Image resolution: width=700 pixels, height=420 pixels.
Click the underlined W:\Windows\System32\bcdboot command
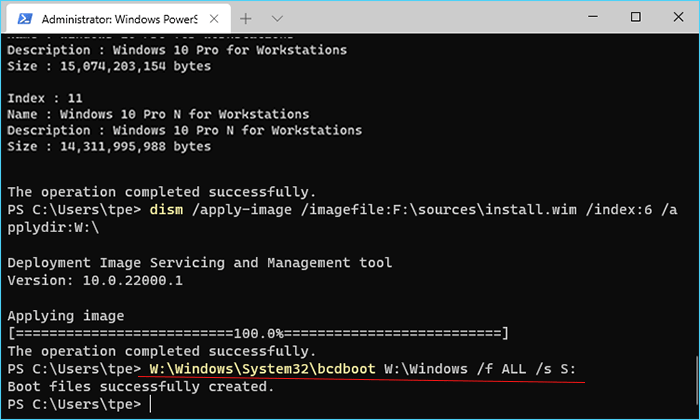tap(262, 369)
